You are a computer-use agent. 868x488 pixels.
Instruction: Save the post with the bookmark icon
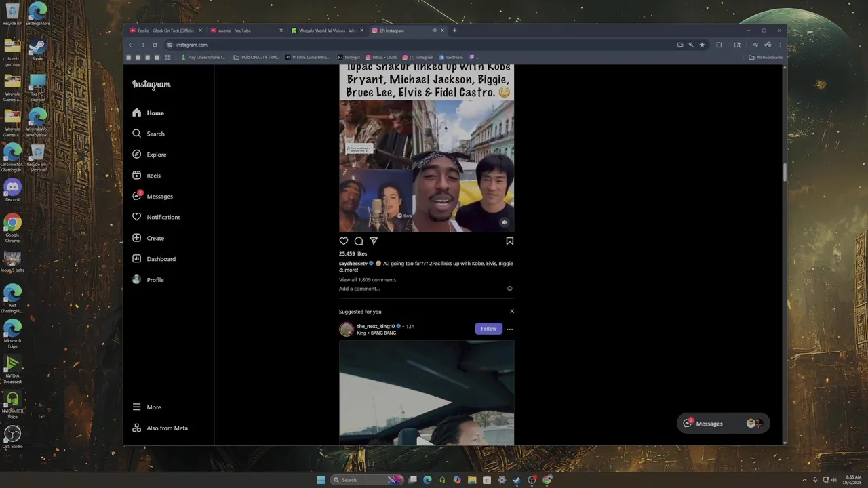coord(509,241)
